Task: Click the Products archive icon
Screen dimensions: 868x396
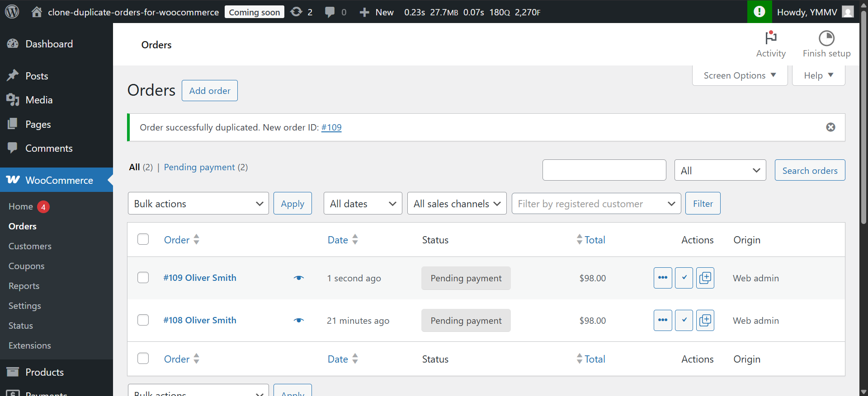Action: point(13,372)
